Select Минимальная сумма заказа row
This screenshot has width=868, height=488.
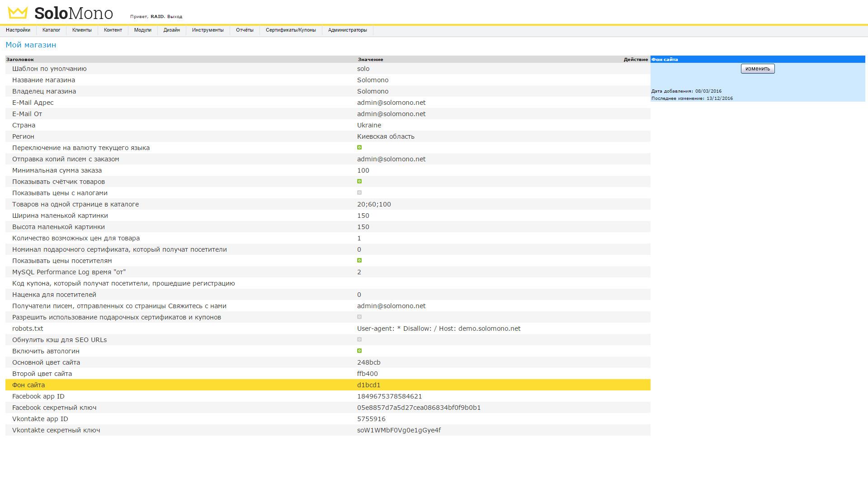coord(328,170)
